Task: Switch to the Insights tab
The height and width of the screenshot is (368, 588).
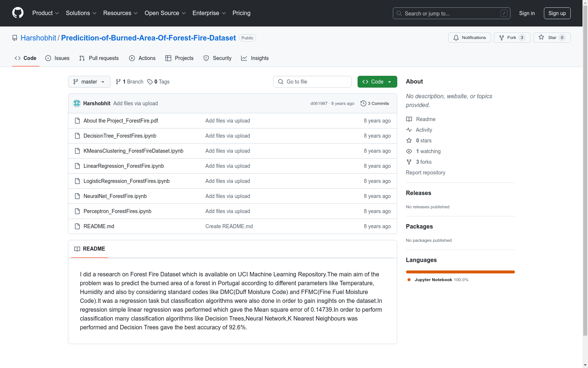Action: point(255,58)
